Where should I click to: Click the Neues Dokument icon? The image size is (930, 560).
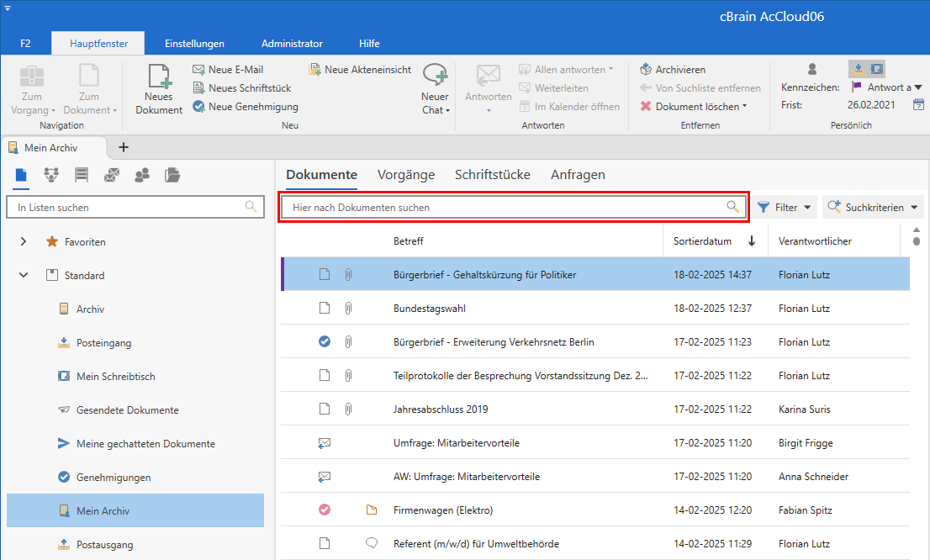tap(158, 77)
